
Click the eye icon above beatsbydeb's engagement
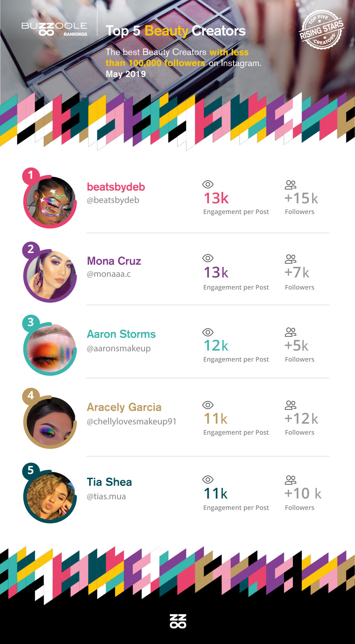(x=208, y=184)
